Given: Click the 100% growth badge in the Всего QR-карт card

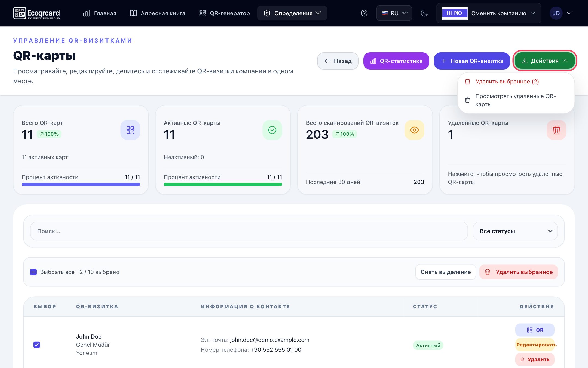Looking at the screenshot, I should [49, 134].
